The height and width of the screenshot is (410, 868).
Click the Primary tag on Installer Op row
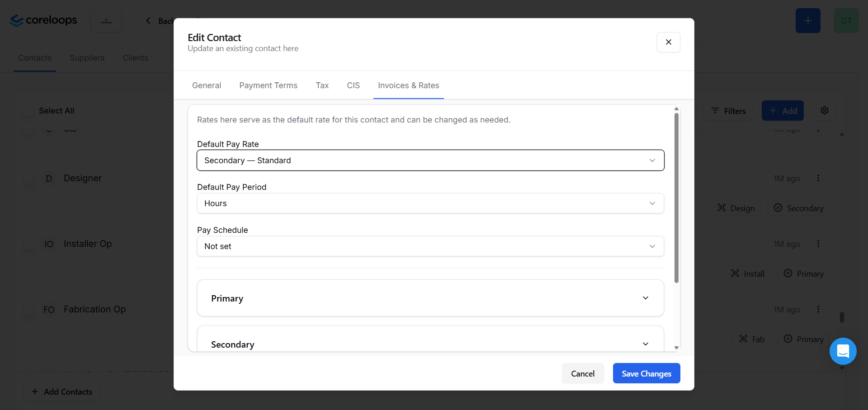tap(804, 273)
